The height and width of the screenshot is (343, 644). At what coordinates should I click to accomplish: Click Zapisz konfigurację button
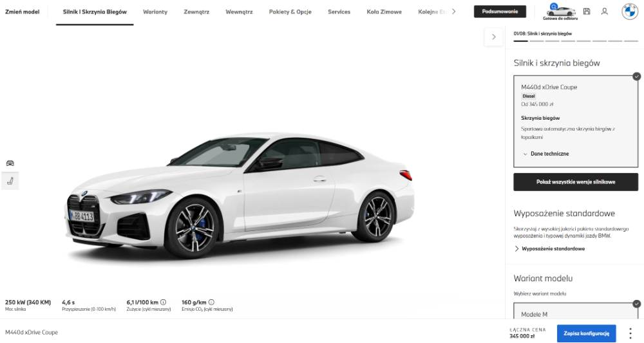587,333
